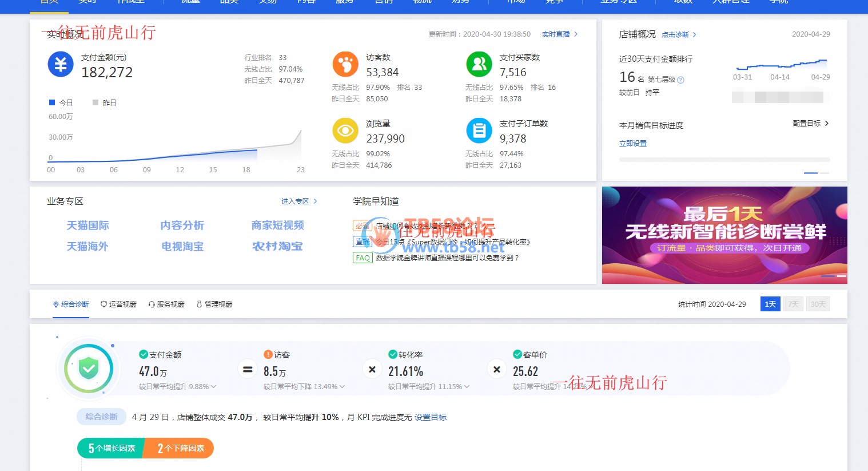Click the monthly sales target progress bar

724,160
